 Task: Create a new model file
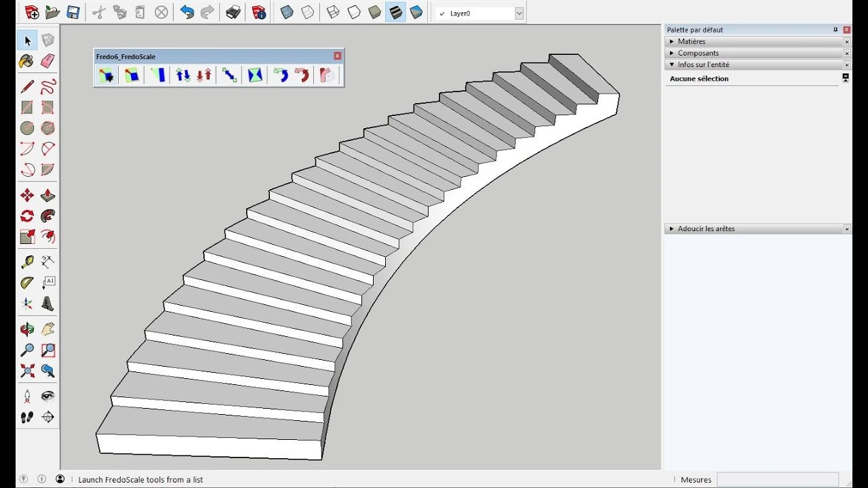31,12
